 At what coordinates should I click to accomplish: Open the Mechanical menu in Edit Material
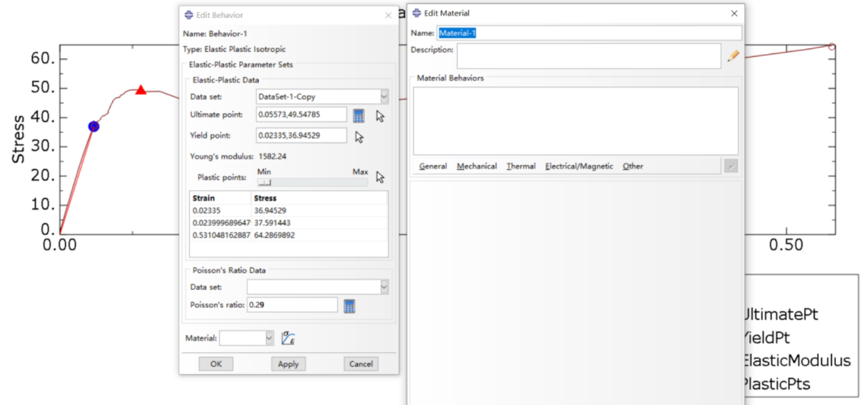[x=476, y=166]
